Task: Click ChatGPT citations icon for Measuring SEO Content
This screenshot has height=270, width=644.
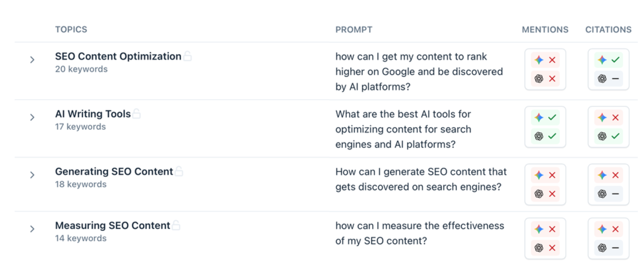Action: coord(602,248)
